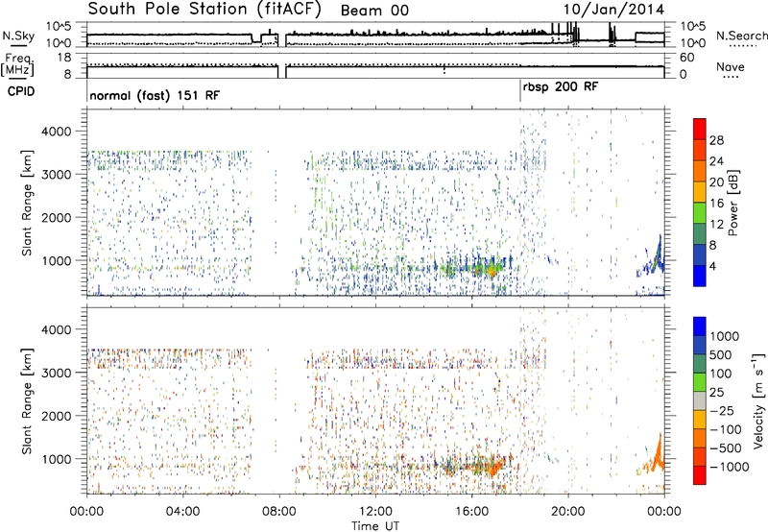The height and width of the screenshot is (532, 768).
Task: Click the "normal (fast) 151 RF" annotation
Action: [155, 95]
